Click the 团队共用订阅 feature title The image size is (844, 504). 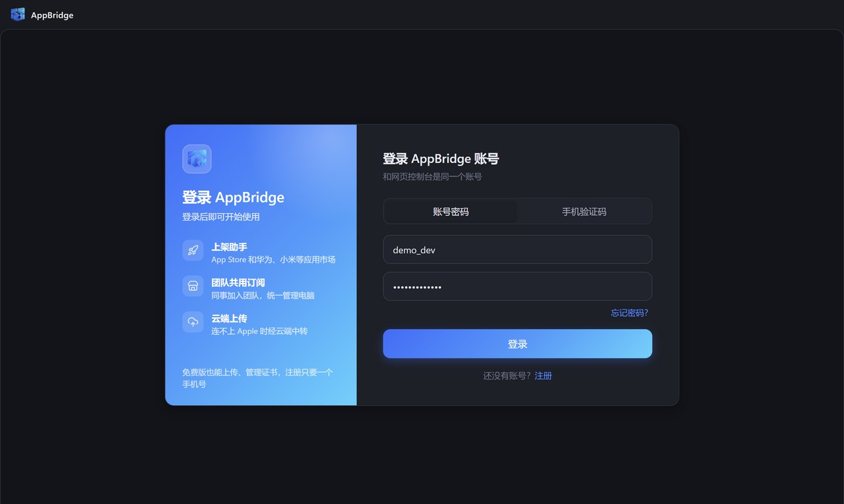[238, 282]
